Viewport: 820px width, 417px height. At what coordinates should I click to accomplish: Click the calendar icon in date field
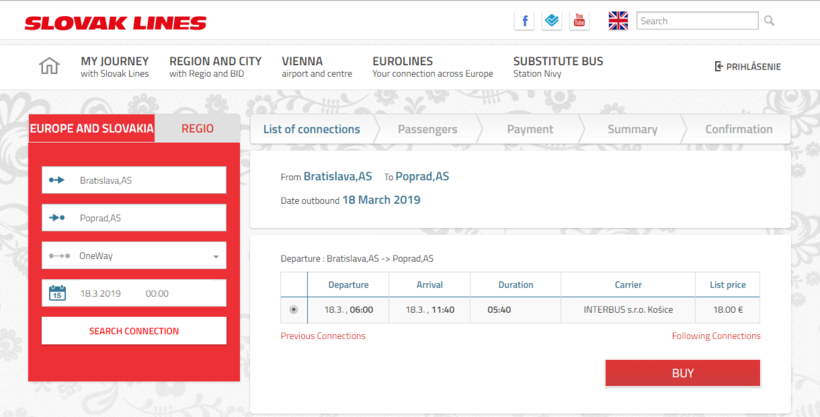tap(57, 293)
